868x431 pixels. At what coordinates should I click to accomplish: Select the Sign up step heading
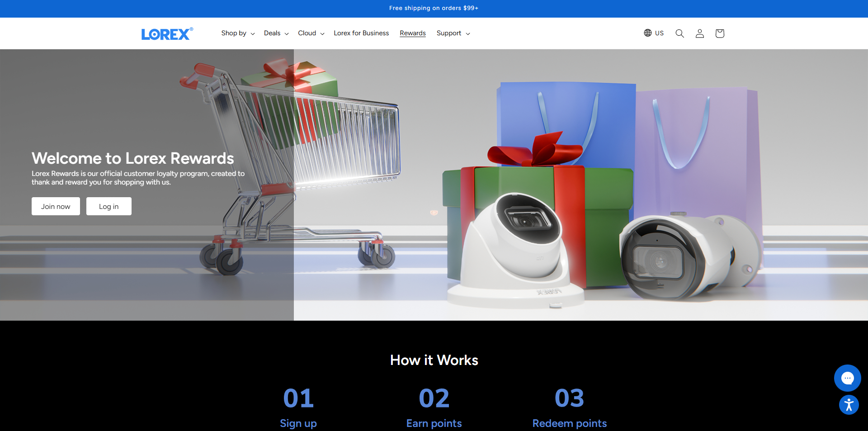pyautogui.click(x=298, y=423)
